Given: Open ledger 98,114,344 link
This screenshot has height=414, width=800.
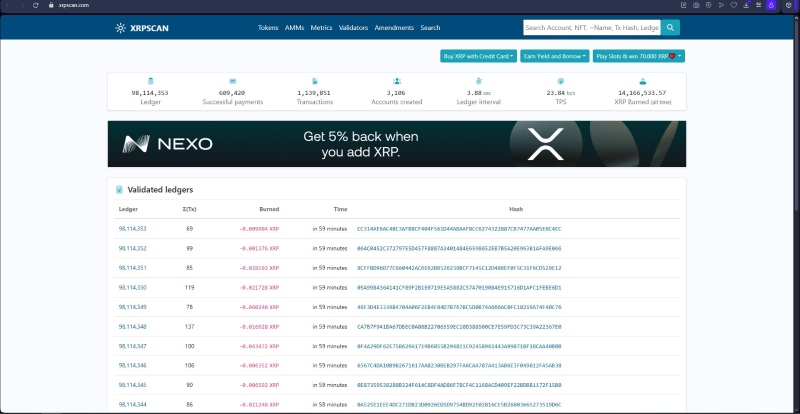Looking at the screenshot, I should 133,404.
